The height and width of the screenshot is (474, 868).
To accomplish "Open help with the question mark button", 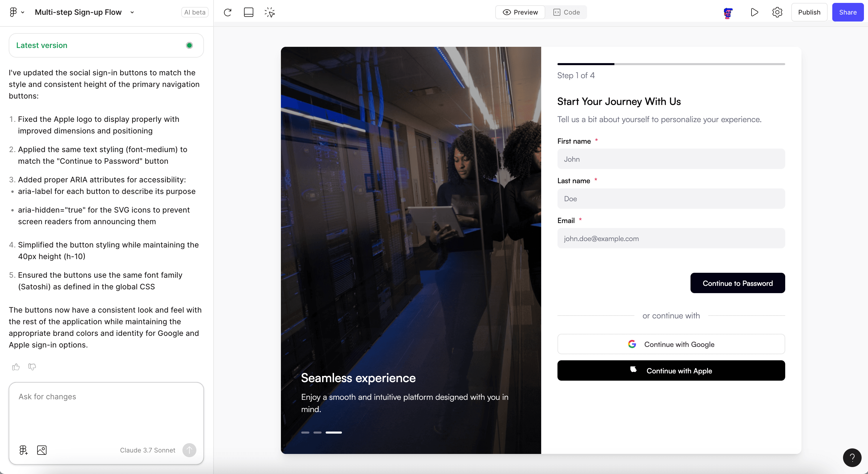I will [x=852, y=457].
